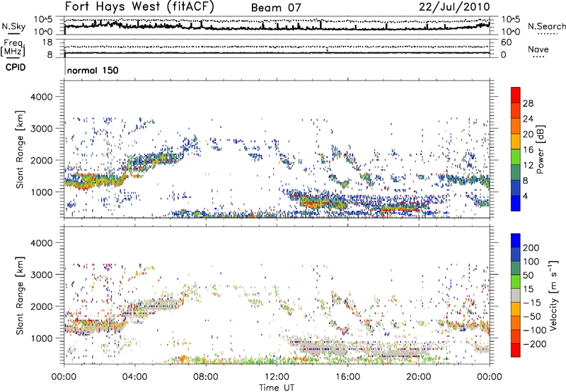Click the 04:00 time axis tick label
The image size is (566, 392).
[134, 377]
